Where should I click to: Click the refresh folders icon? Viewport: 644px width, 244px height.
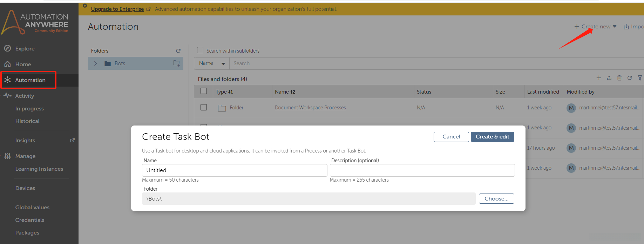click(178, 51)
